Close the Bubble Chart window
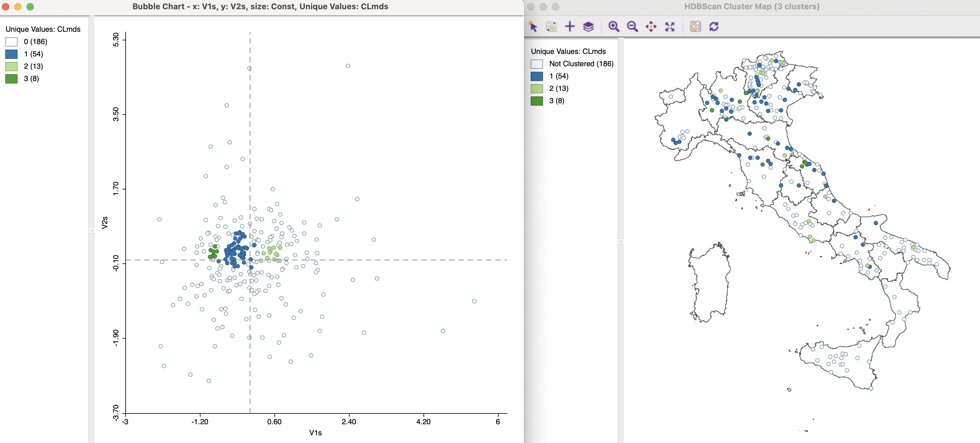Viewport: 980px width, 443px height. pyautogui.click(x=6, y=6)
